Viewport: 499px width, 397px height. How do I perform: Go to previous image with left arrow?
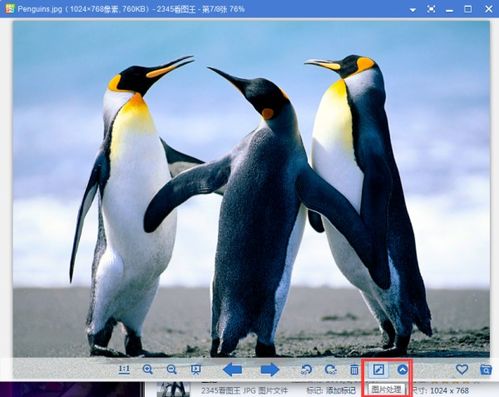point(232,369)
